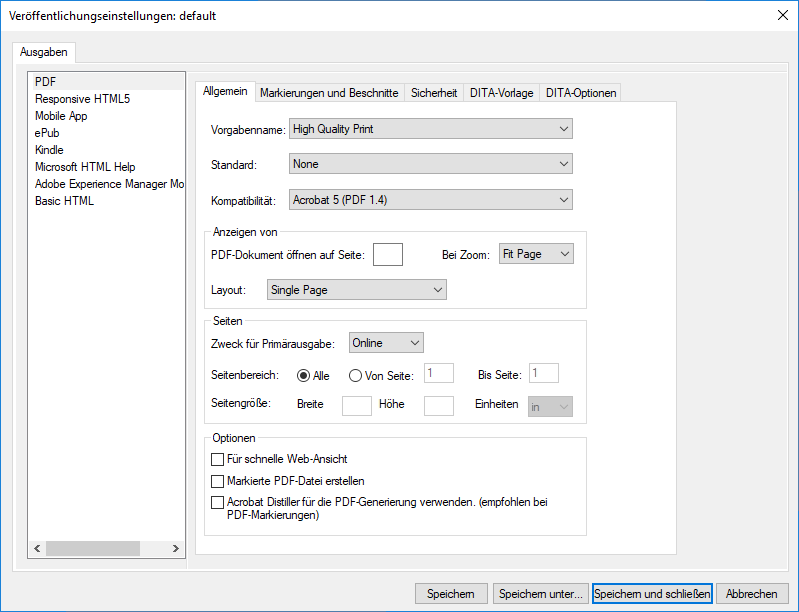The width and height of the screenshot is (799, 612).
Task: Expand the Standard dropdown list
Action: (x=430, y=164)
